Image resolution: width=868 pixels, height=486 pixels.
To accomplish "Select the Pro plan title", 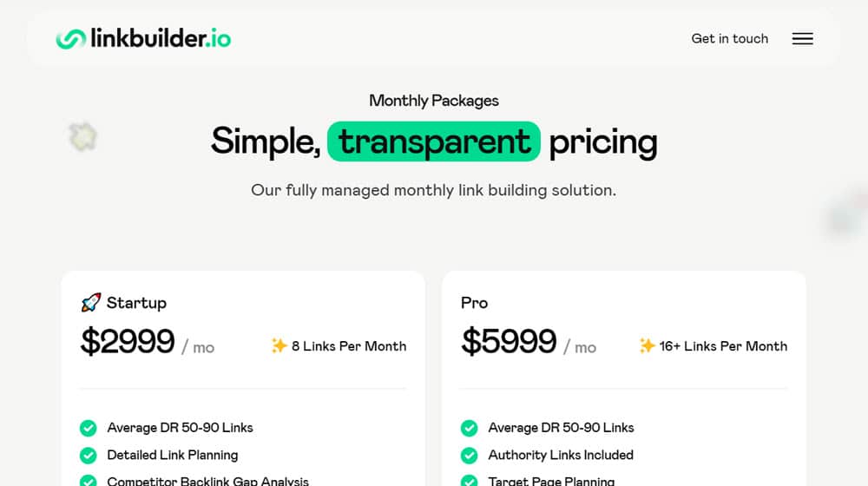I will pos(475,303).
